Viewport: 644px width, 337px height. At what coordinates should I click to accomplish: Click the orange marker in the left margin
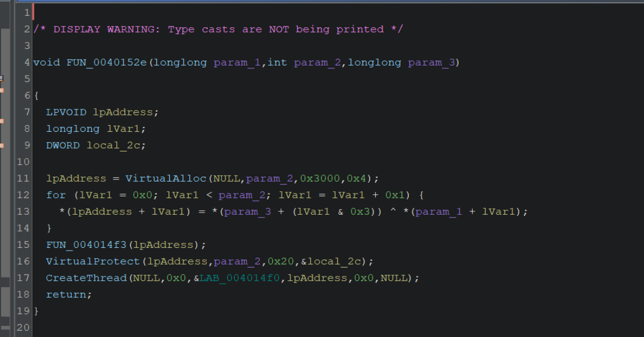[2, 90]
